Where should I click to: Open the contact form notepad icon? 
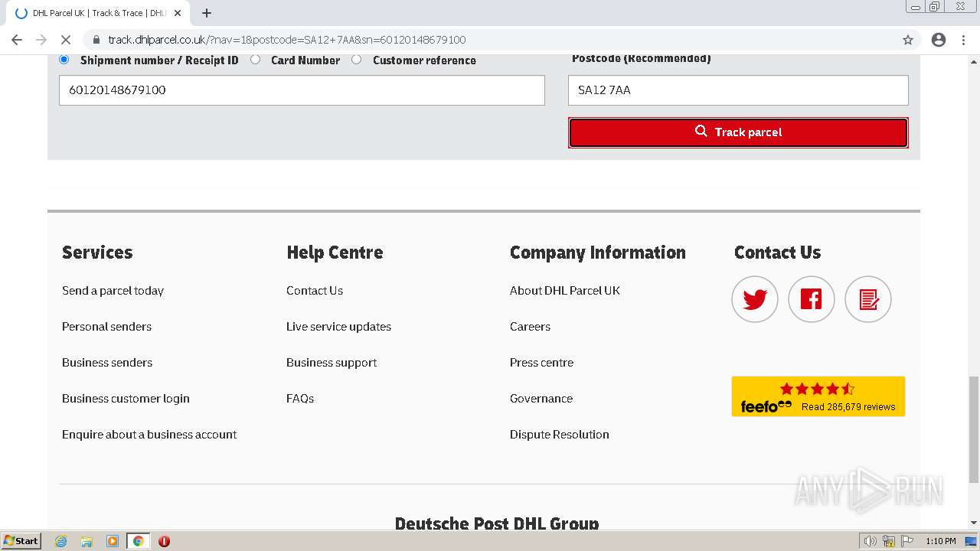(868, 299)
